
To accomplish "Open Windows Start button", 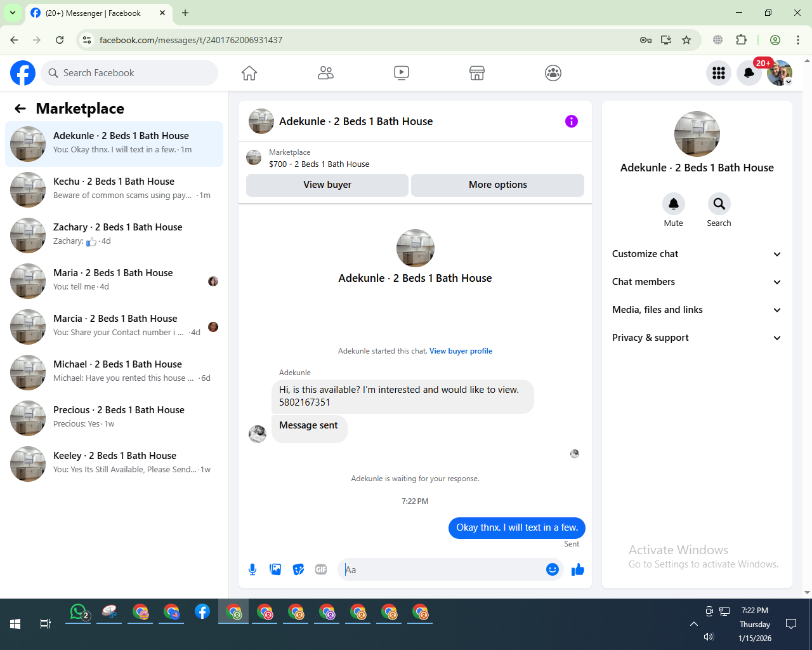I will click(x=15, y=624).
